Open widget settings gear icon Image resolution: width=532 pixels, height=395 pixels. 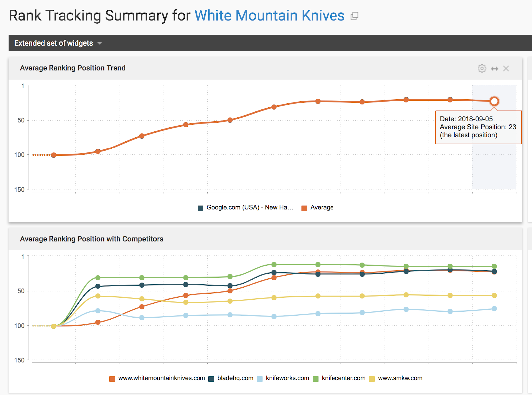click(x=482, y=68)
